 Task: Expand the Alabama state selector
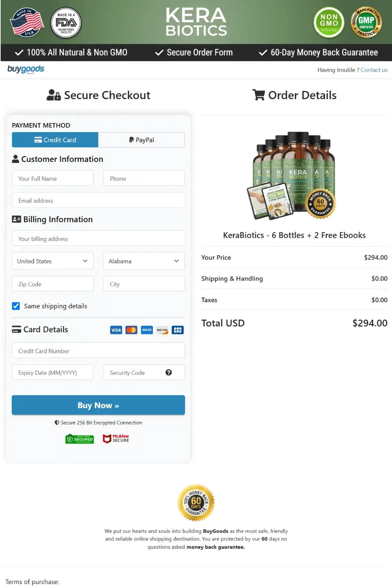(x=144, y=261)
